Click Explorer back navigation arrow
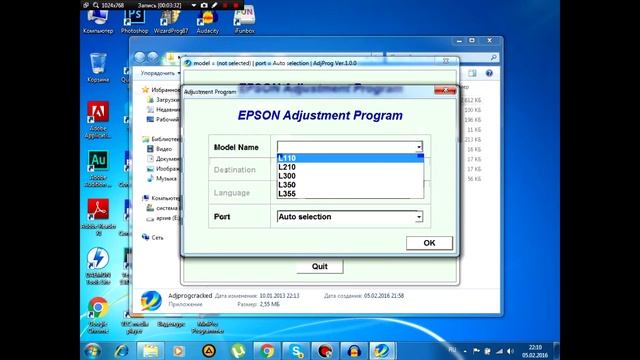640x360 pixels. tap(140, 57)
